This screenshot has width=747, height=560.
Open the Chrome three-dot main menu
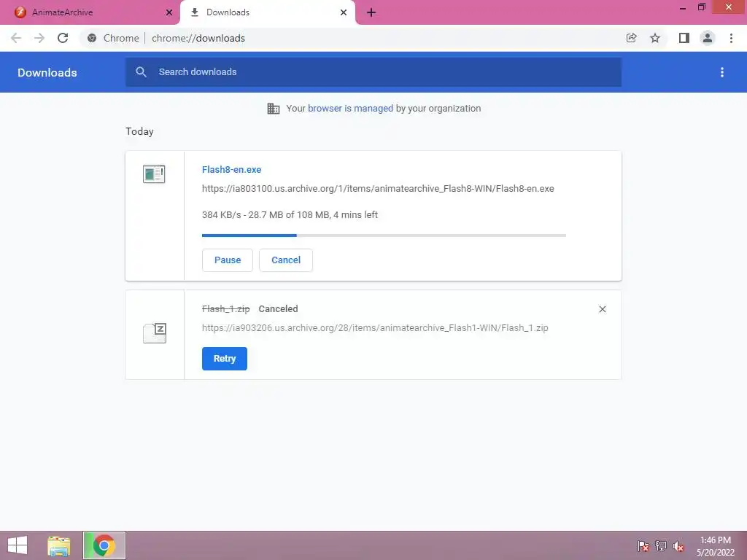[731, 38]
